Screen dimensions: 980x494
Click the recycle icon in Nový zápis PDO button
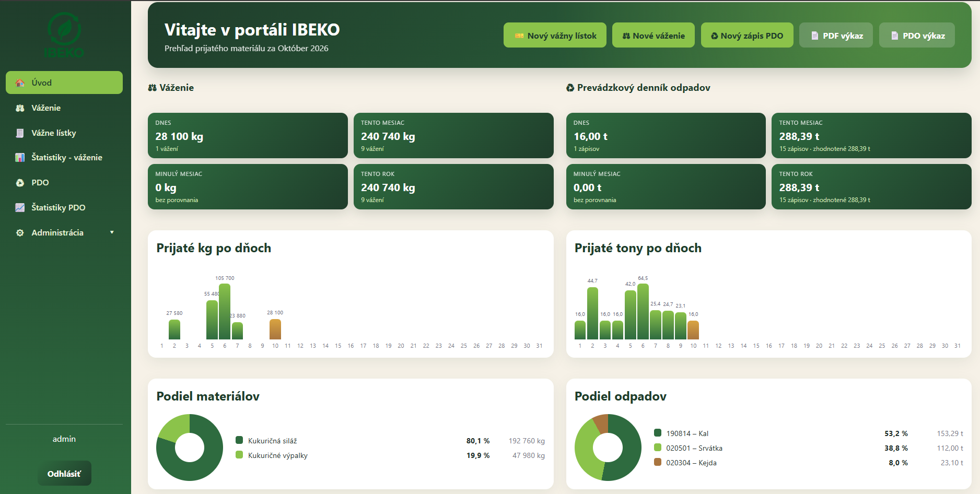714,36
